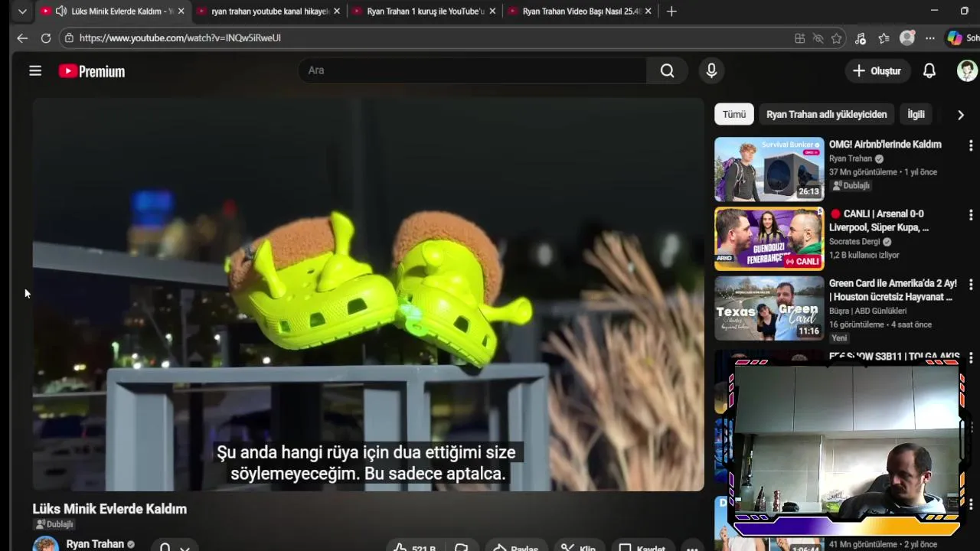Reload the page with the refresh icon
The height and width of the screenshot is (551, 980).
click(x=46, y=37)
